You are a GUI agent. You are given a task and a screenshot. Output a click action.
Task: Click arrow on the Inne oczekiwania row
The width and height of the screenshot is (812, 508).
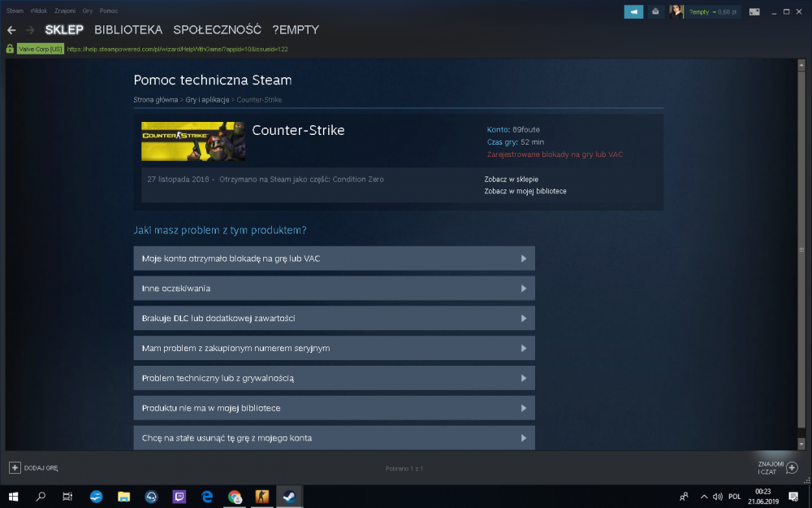[524, 289]
